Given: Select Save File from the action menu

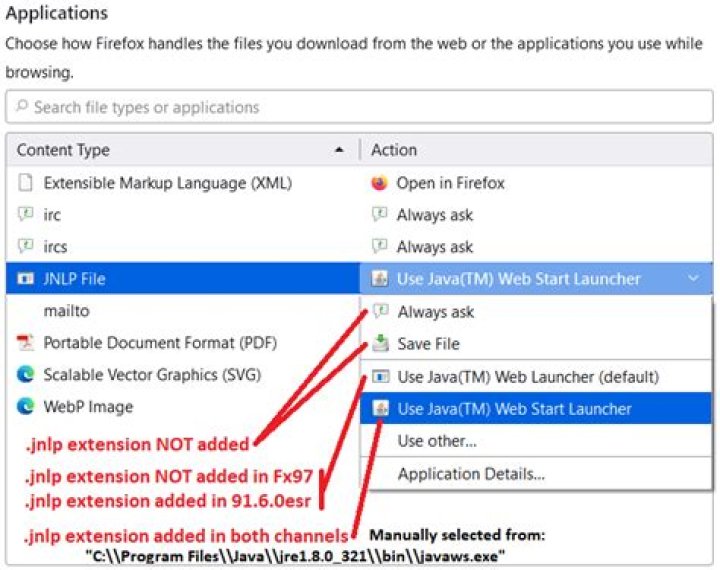Looking at the screenshot, I should (x=428, y=344).
